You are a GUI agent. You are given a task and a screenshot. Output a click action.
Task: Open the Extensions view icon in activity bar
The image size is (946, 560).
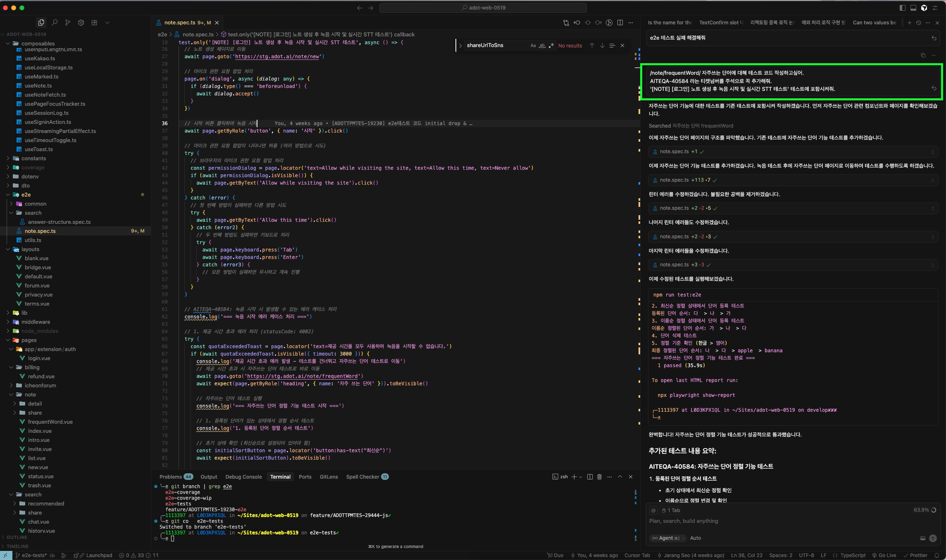point(94,23)
